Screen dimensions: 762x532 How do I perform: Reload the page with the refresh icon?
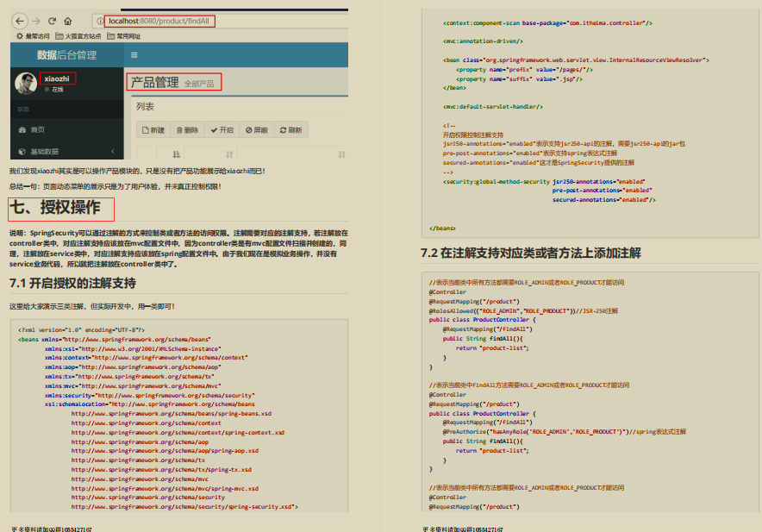52,21
